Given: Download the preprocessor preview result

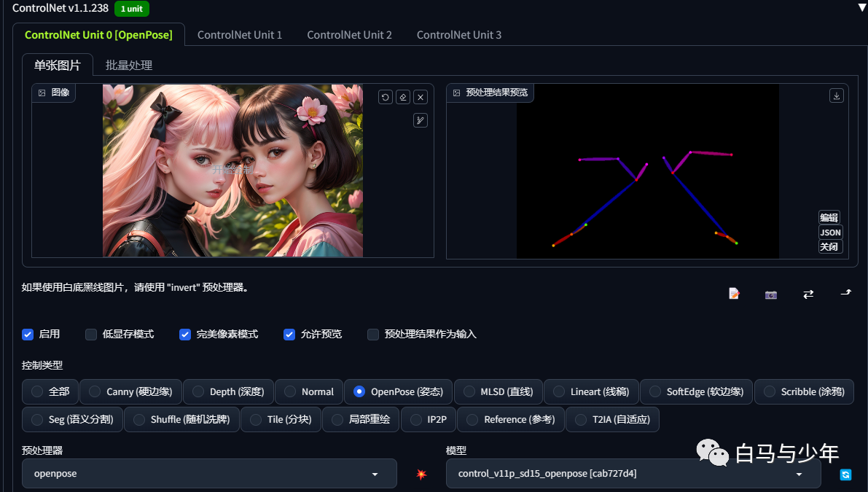Looking at the screenshot, I should (837, 95).
